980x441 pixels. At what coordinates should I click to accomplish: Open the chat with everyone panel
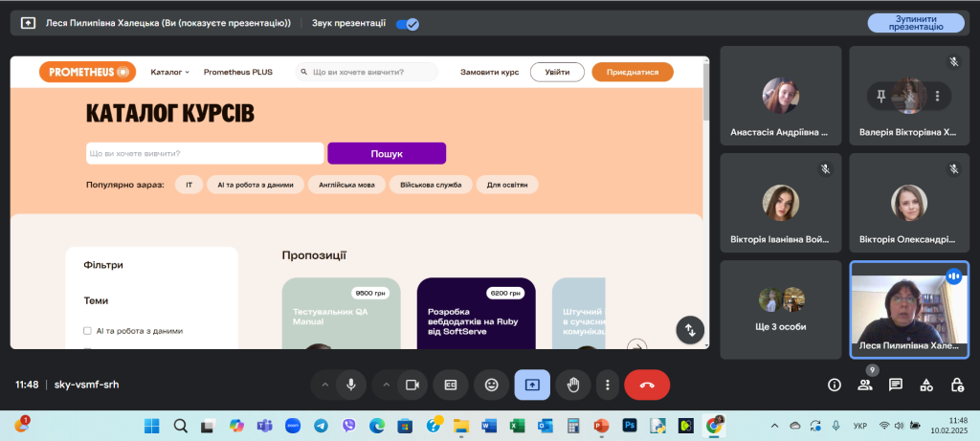coord(896,385)
